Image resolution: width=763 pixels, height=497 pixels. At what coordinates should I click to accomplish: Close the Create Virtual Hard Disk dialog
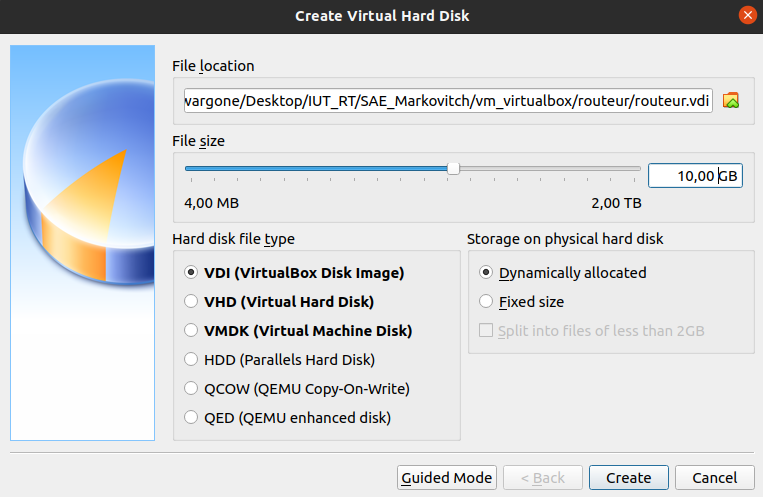pos(746,16)
